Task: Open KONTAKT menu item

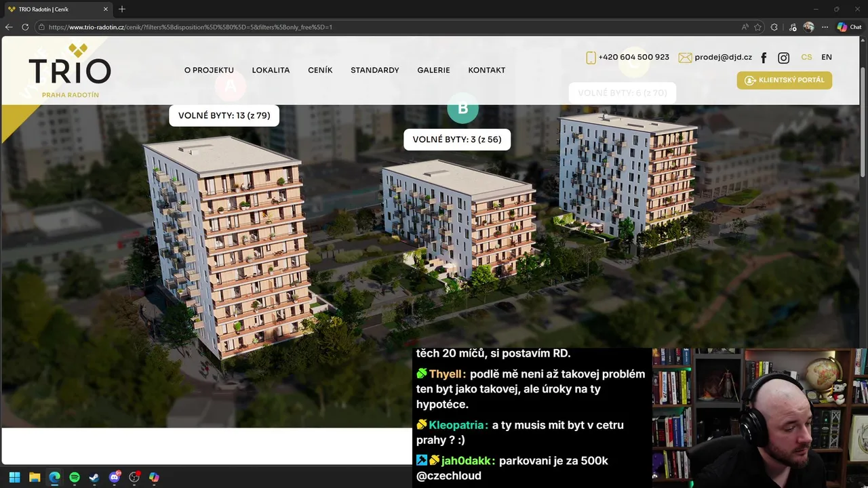Action: [487, 70]
